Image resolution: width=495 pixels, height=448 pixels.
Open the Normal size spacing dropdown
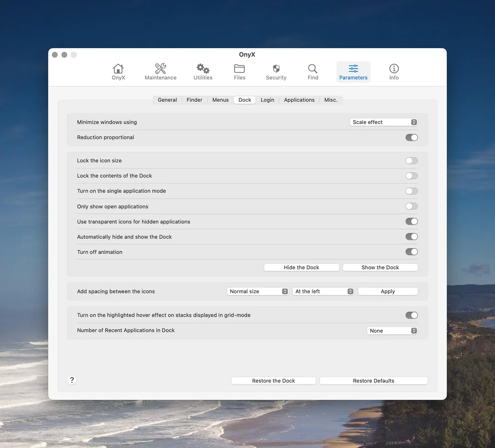point(258,291)
